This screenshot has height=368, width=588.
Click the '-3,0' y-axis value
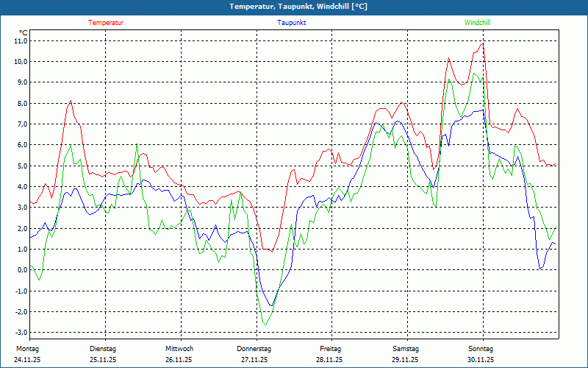click(x=21, y=333)
